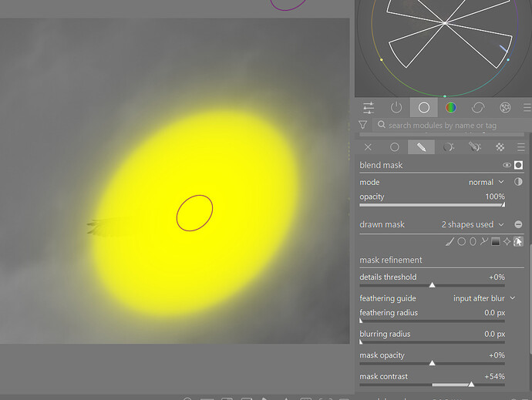Open the circular arrows correct module group
Viewport: 532px width, 400px height.
[478, 108]
